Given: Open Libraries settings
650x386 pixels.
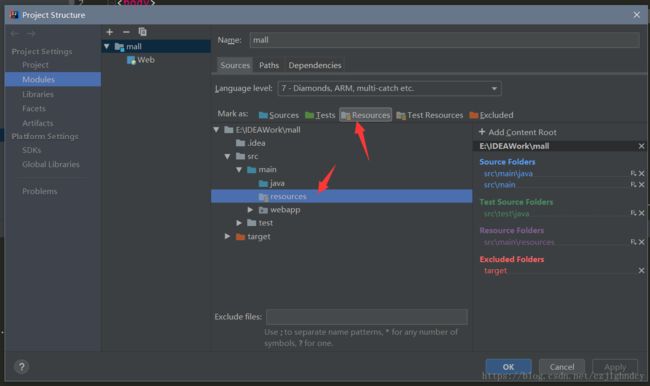Looking at the screenshot, I should click(38, 94).
